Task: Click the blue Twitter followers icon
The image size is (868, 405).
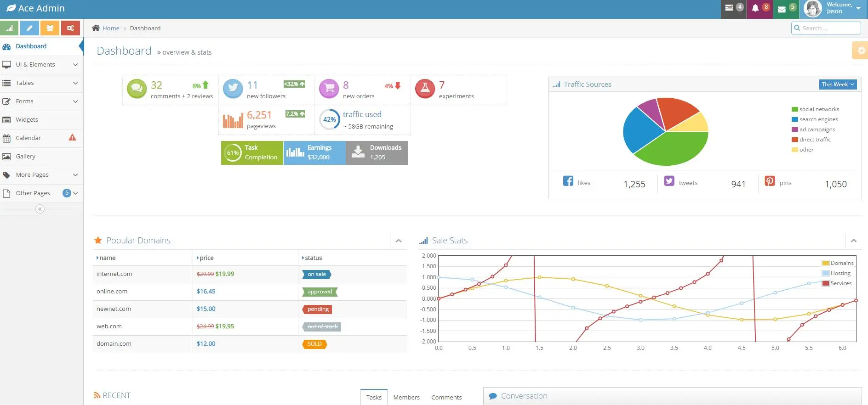Action: point(233,89)
